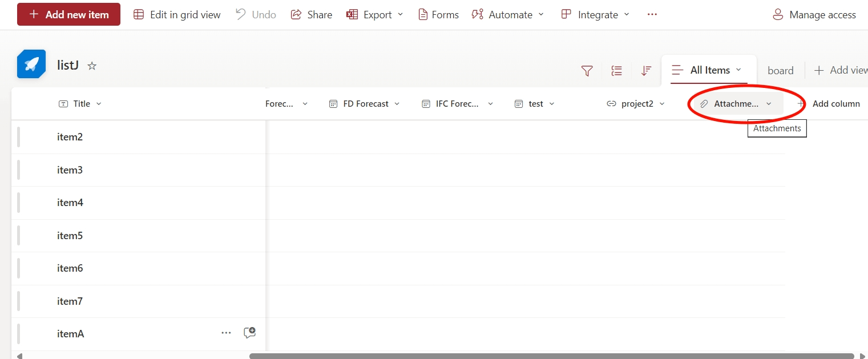Select the item5 row

coord(398,236)
